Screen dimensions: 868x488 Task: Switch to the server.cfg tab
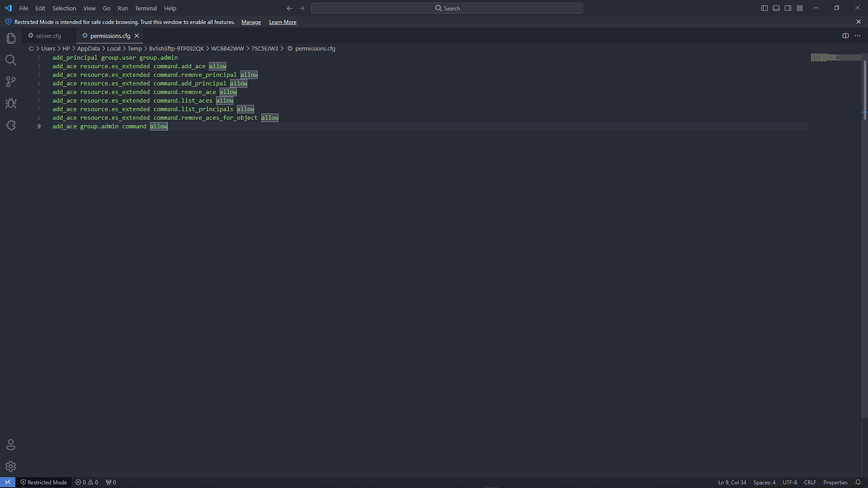click(x=47, y=35)
